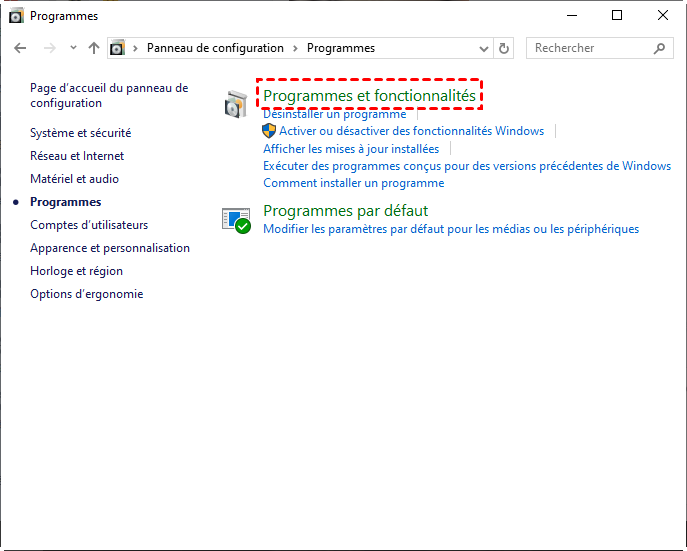Screen dimensions: 687x551
Task: Go up one level with up arrow
Action: 94,48
